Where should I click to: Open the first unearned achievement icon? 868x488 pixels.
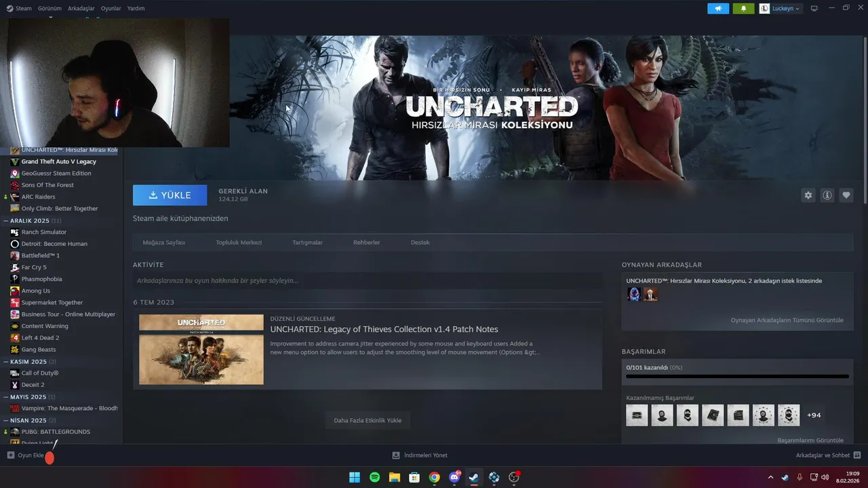click(x=637, y=415)
